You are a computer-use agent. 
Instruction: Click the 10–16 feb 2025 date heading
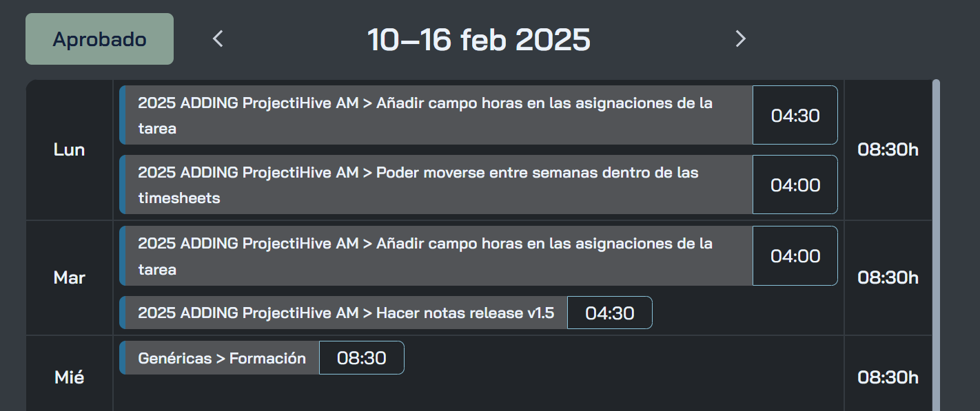[478, 40]
